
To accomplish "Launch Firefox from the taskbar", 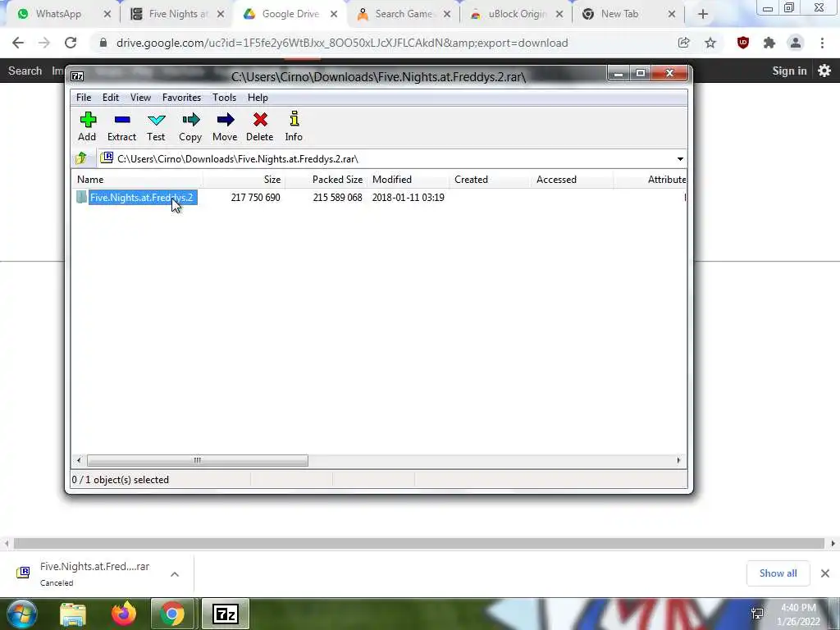I will coord(124,614).
